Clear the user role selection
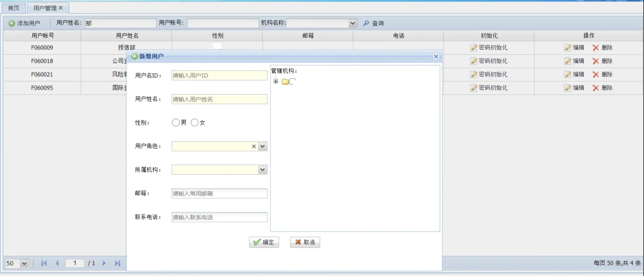Screen dimensions: 644x276 pos(254,146)
